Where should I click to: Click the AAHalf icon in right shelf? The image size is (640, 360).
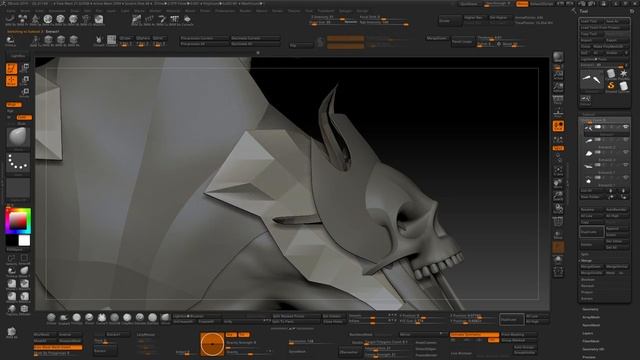pyautogui.click(x=558, y=87)
